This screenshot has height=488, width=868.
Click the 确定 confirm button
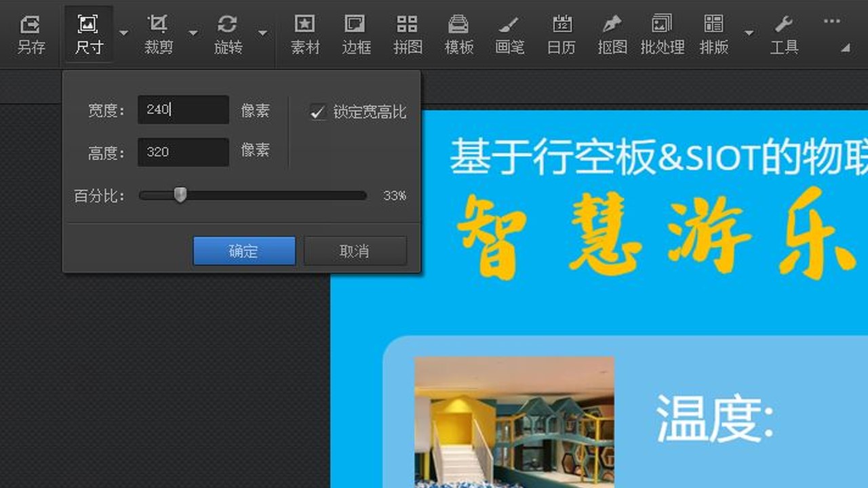[x=244, y=251]
